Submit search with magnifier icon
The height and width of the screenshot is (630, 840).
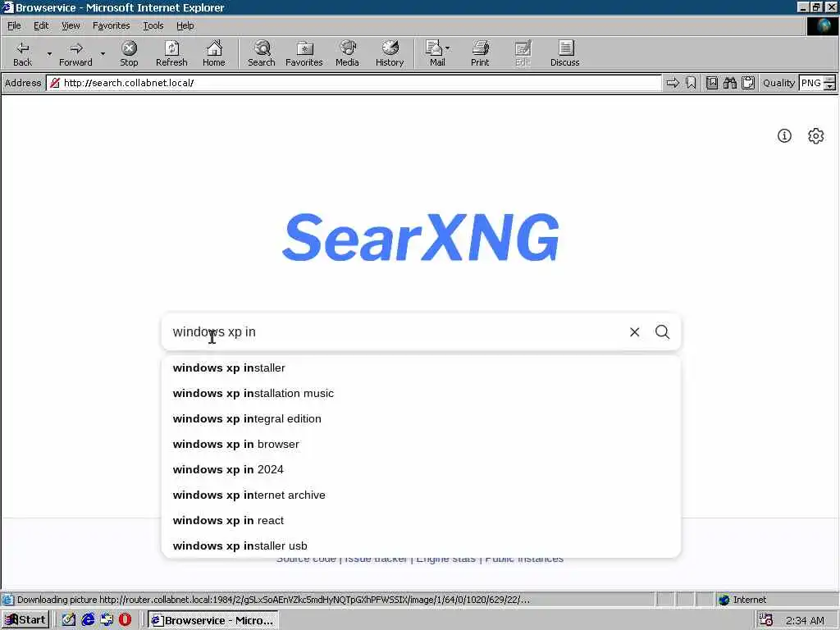click(662, 331)
